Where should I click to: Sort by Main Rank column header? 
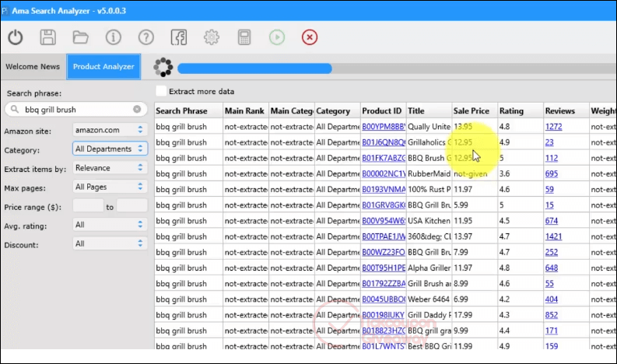(246, 111)
